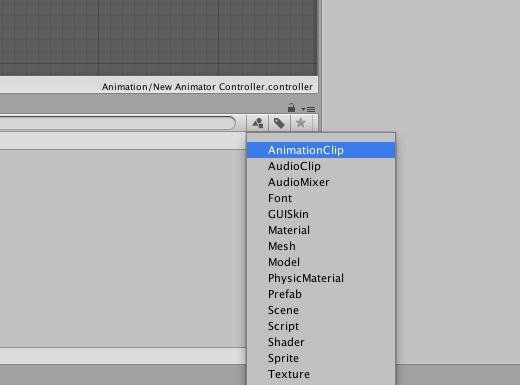
Task: Open the Search by Type filter icon
Action: 257,123
